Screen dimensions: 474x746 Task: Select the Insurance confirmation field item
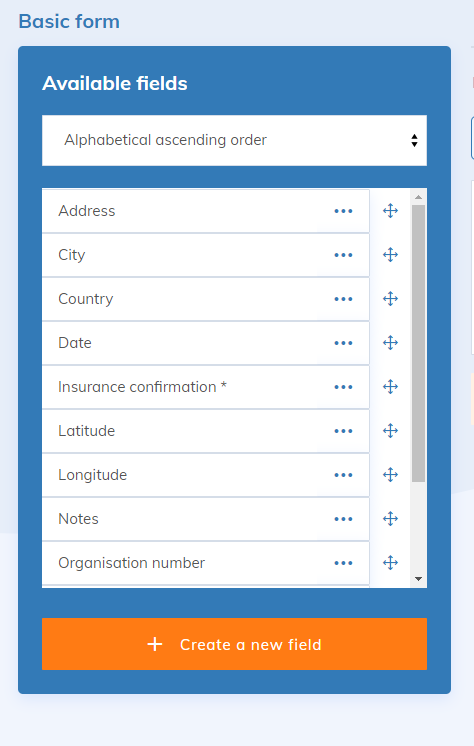click(206, 387)
